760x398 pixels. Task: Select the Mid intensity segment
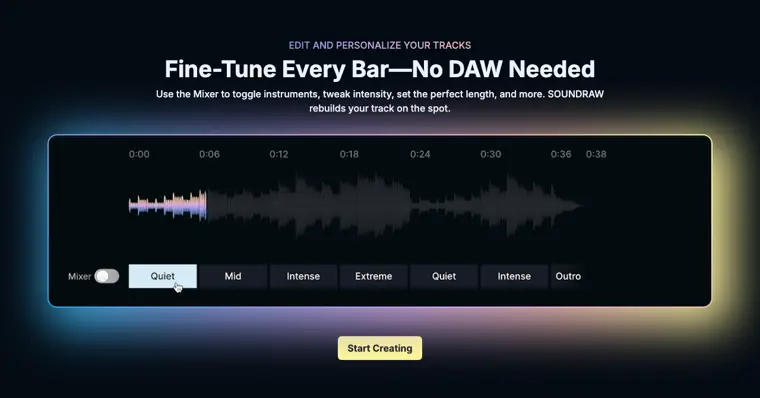(x=233, y=276)
